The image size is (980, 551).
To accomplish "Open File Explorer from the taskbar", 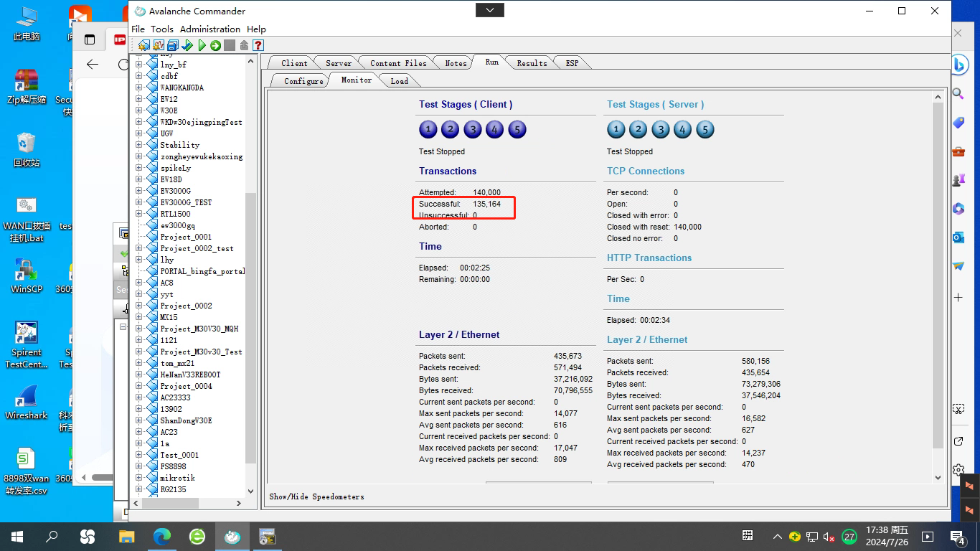I will 127,536.
